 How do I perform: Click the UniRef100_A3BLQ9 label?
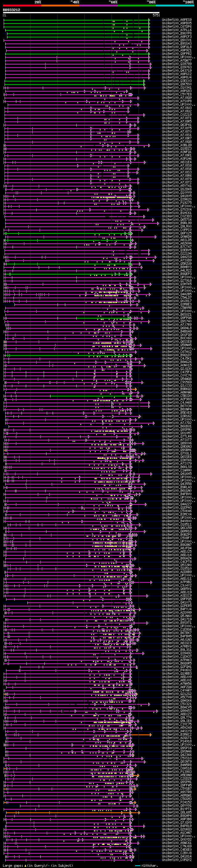pos(176,145)
